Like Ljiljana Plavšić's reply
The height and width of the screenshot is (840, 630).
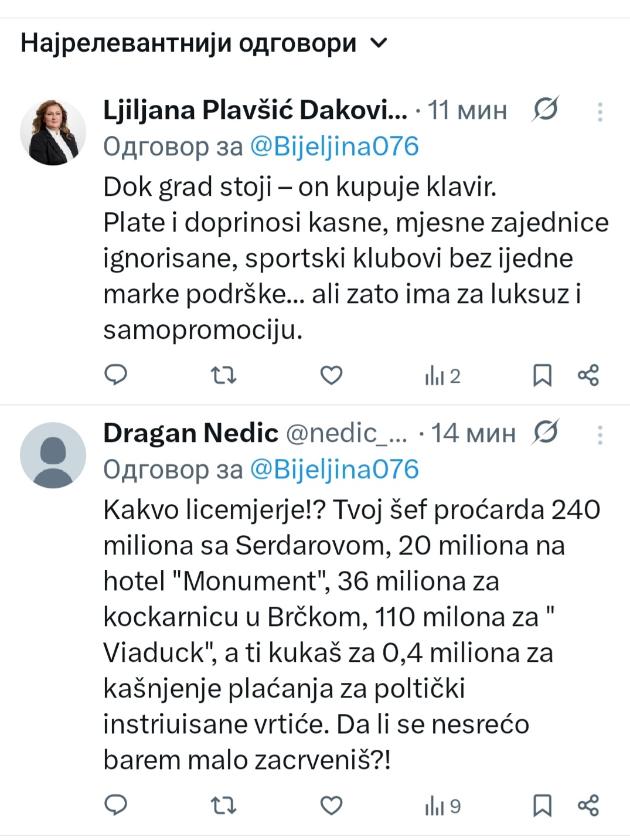(x=331, y=375)
